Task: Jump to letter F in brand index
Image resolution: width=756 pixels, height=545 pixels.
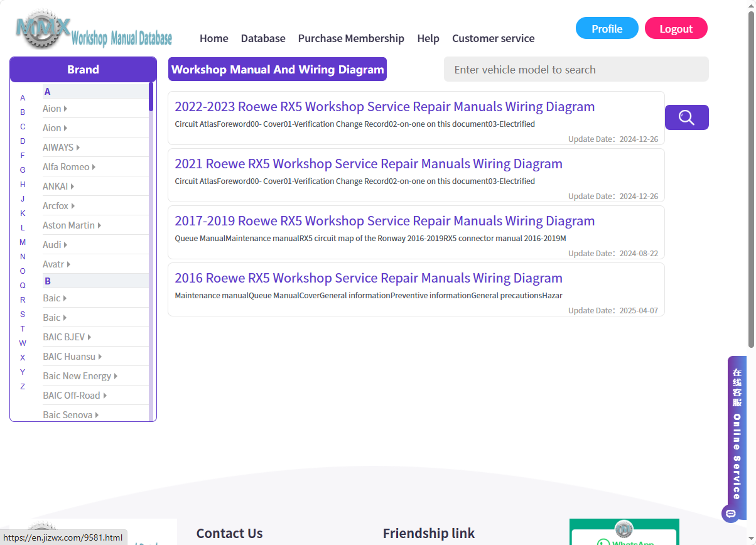Action: coord(23,156)
